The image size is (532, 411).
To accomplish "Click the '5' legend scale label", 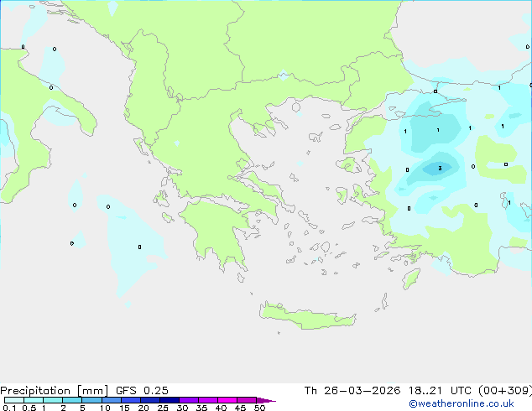I will click(x=82, y=408).
